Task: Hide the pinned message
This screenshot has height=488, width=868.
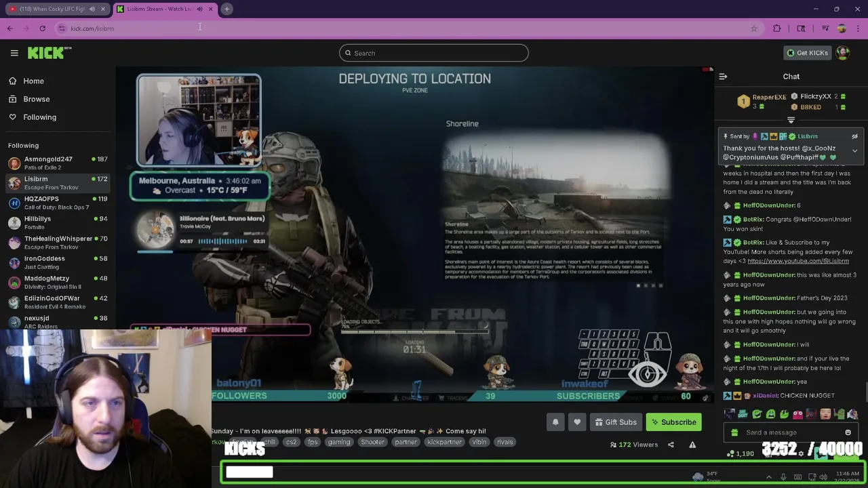Action: click(x=854, y=136)
